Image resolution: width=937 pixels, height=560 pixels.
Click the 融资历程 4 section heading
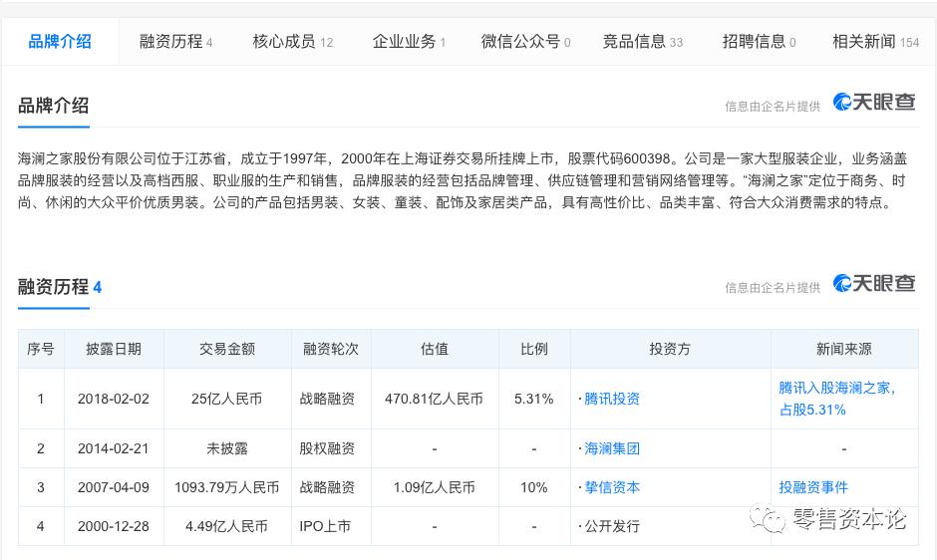click(x=60, y=287)
